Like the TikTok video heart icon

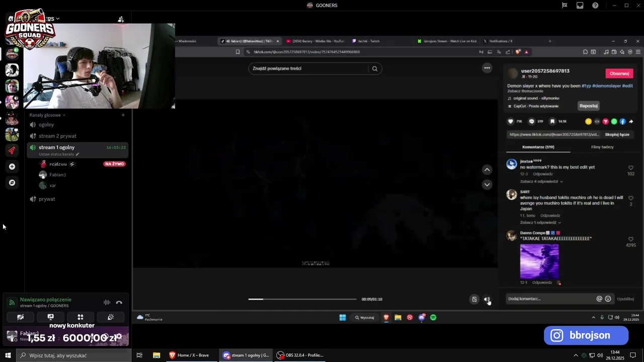tap(511, 121)
